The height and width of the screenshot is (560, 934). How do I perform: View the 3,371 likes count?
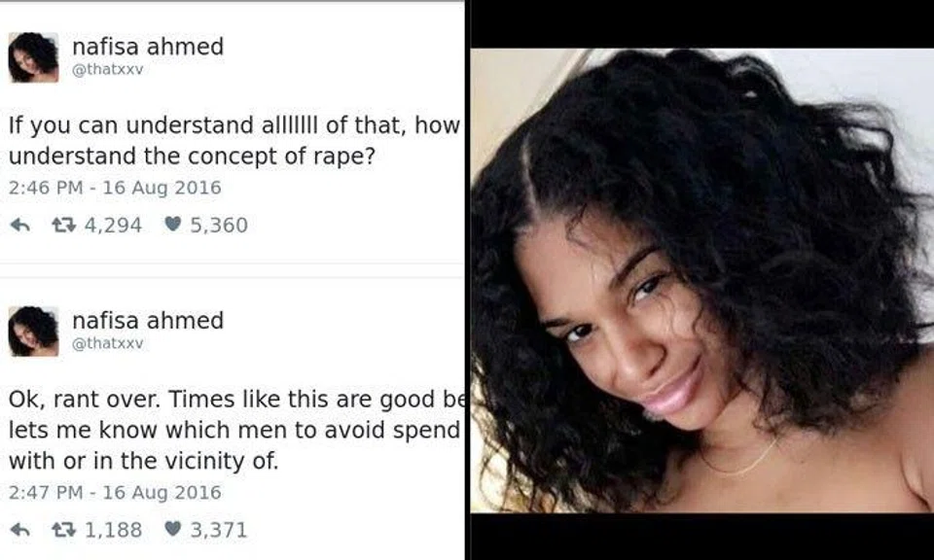219,530
